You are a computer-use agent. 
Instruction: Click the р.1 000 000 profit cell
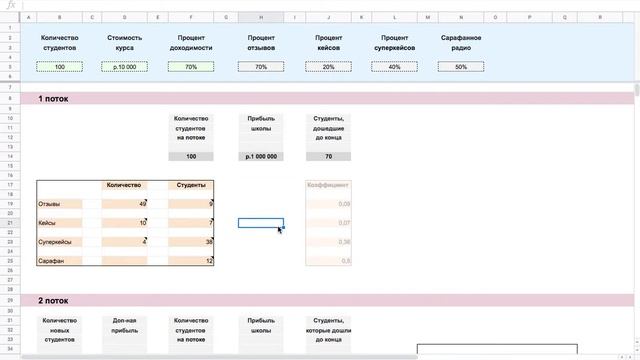click(x=261, y=156)
